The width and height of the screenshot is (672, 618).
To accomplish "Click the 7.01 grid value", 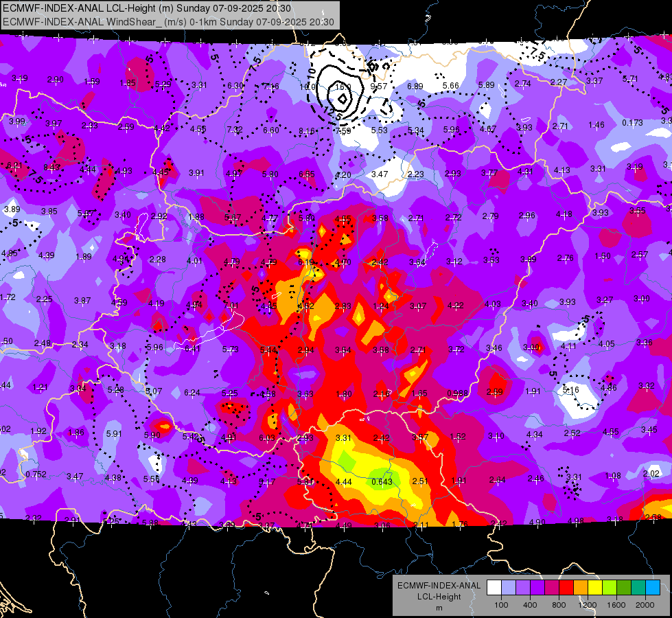I will 231,306.
